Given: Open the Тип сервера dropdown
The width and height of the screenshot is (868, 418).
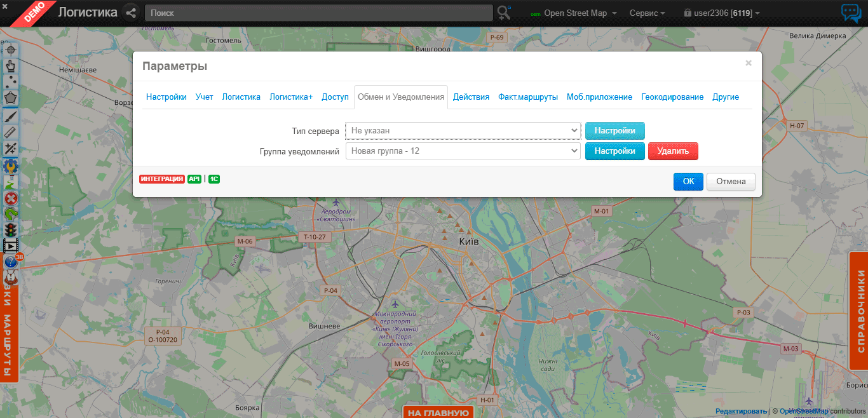Looking at the screenshot, I should click(x=462, y=130).
